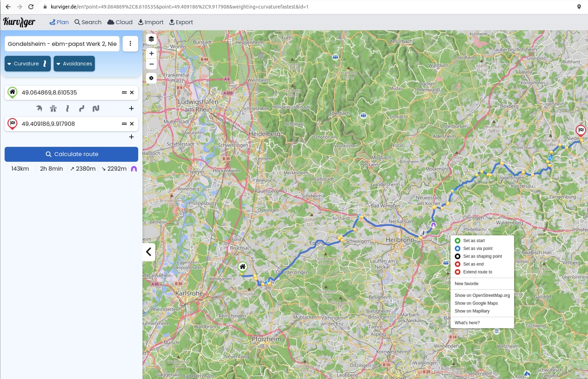Select the highway routing profile icon
588x379 pixels.
53,108
